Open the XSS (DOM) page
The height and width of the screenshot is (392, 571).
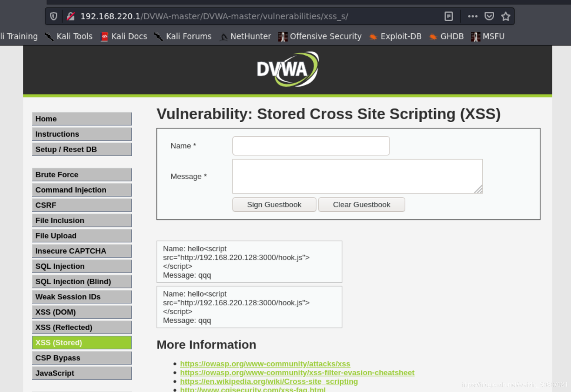[82, 312]
